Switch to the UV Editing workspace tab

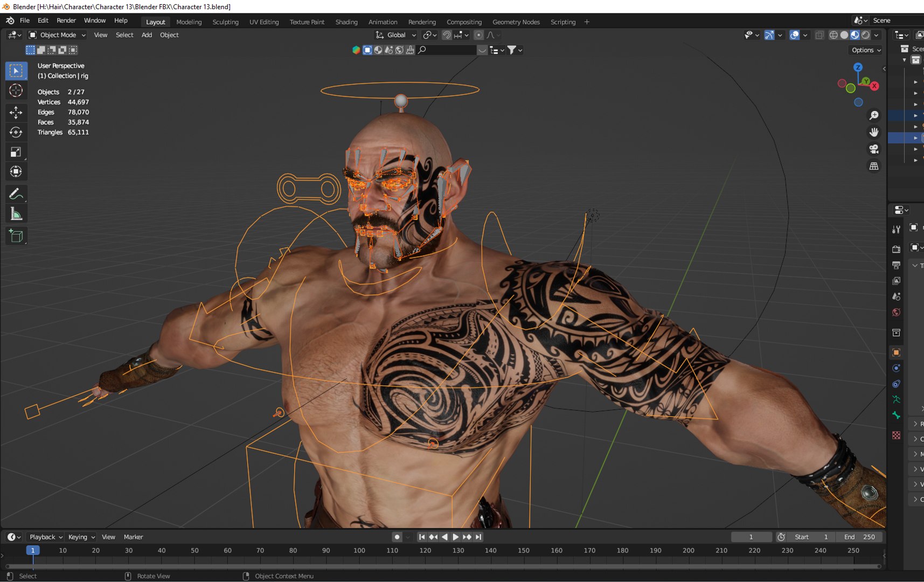tap(264, 22)
